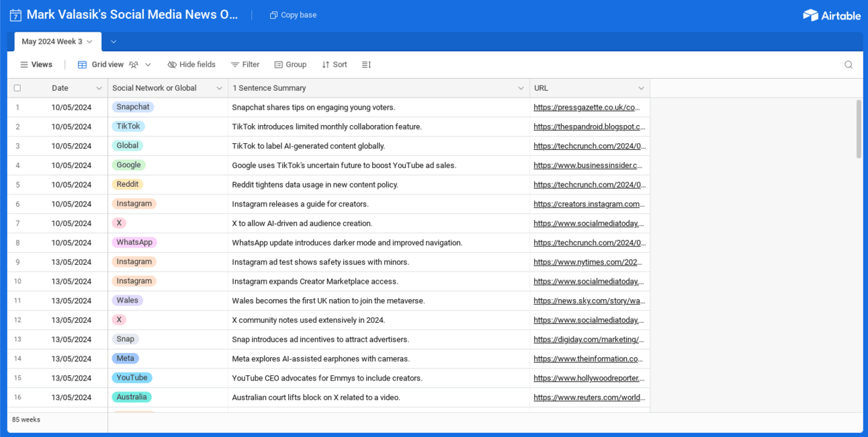Open the search magnifier icon

pos(849,65)
